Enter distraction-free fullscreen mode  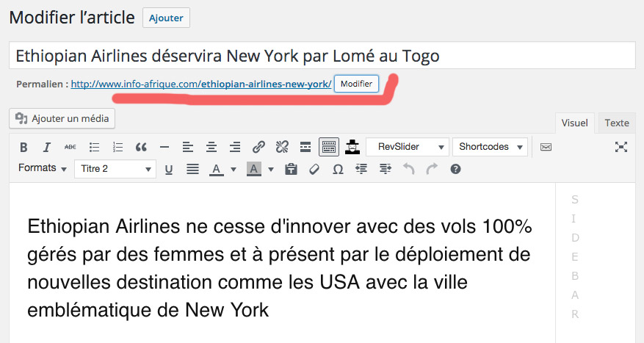[621, 147]
